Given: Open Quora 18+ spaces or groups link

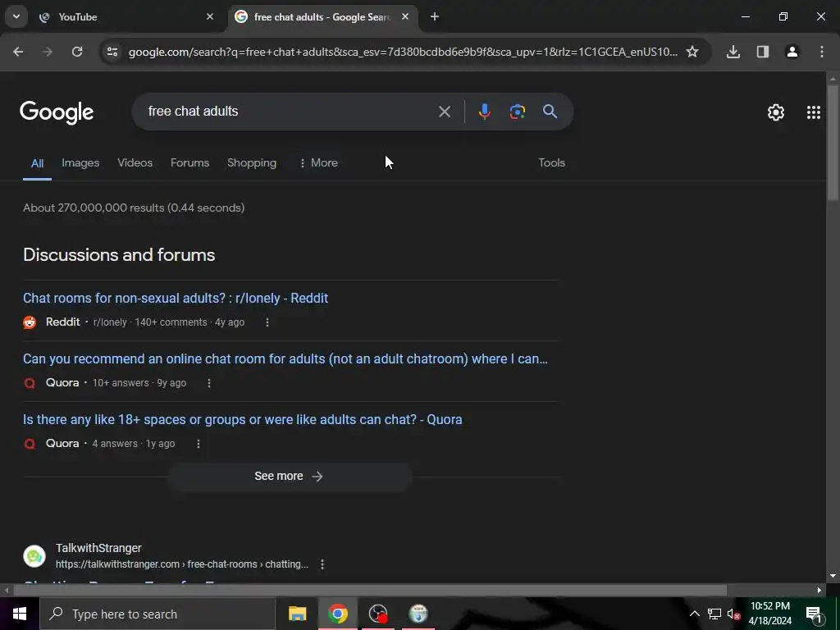Looking at the screenshot, I should (x=242, y=419).
